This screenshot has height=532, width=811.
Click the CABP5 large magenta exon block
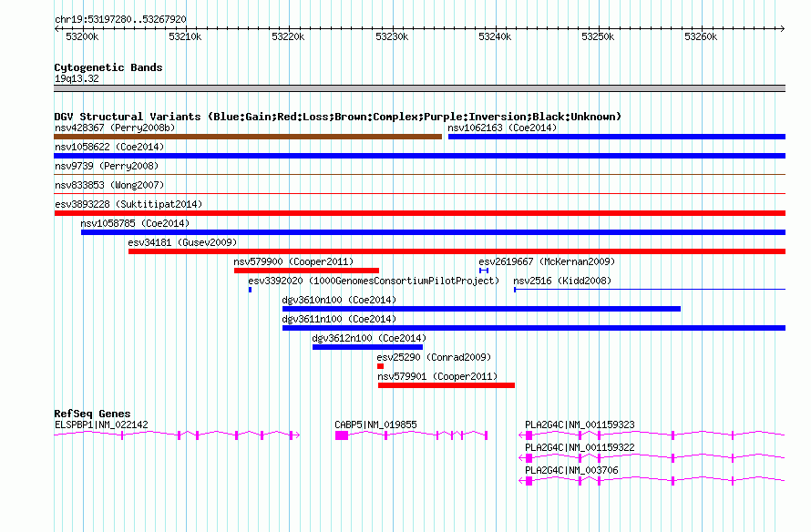tap(342, 435)
